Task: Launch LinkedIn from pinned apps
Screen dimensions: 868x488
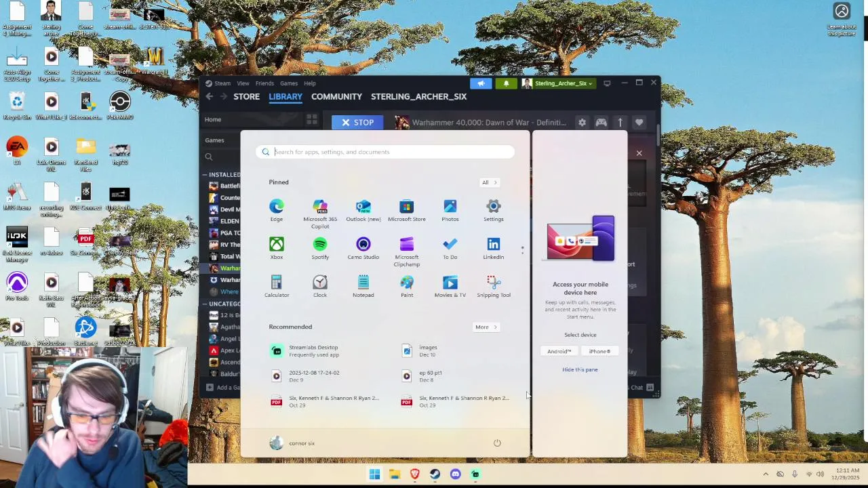Action: [494, 248]
